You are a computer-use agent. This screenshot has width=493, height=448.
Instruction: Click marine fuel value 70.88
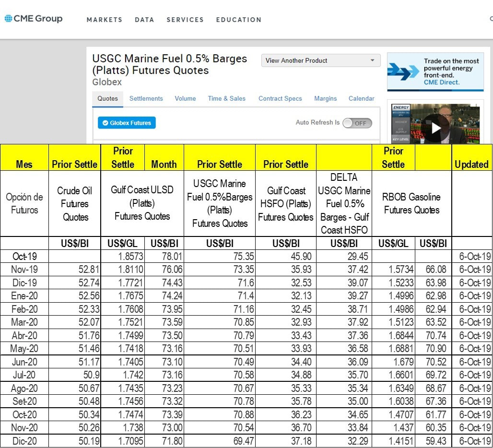click(244, 414)
